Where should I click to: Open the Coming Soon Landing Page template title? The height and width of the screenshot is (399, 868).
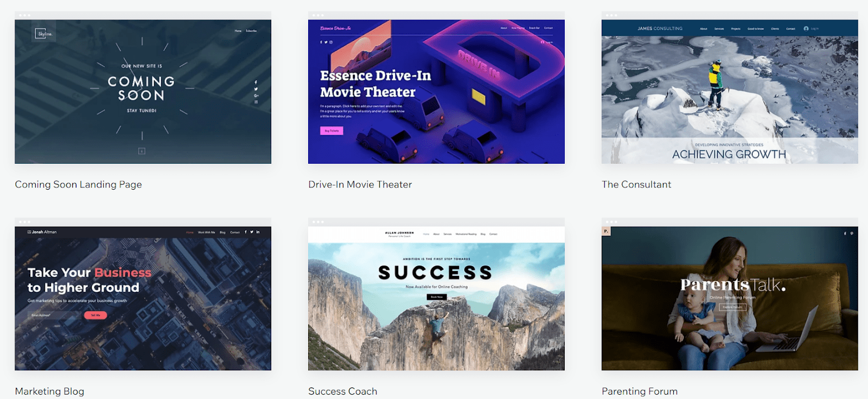tap(78, 184)
